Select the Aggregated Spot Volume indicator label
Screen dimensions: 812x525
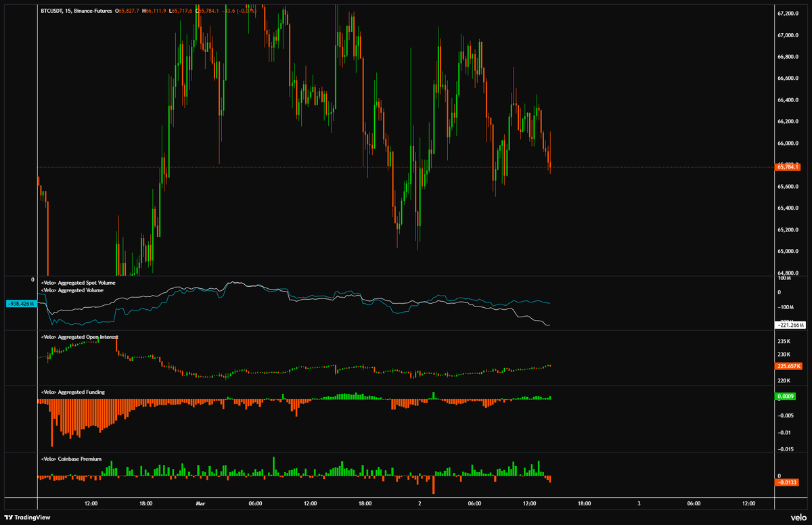pos(78,282)
